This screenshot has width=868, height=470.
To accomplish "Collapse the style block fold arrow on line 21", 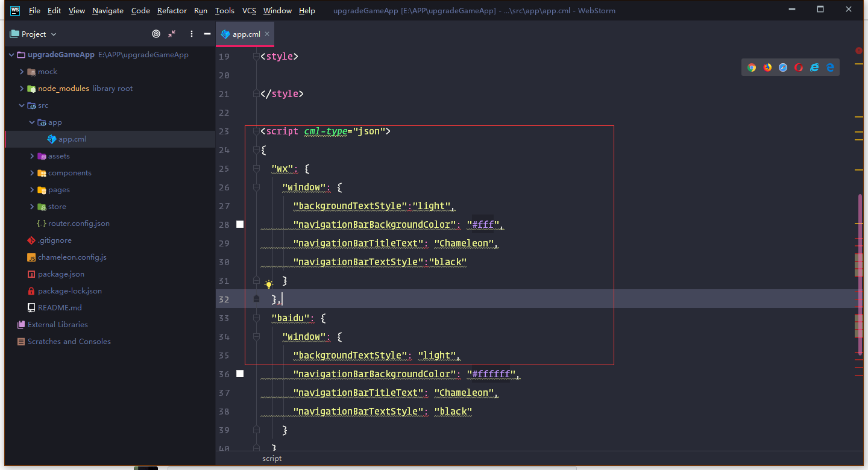I will pos(256,93).
